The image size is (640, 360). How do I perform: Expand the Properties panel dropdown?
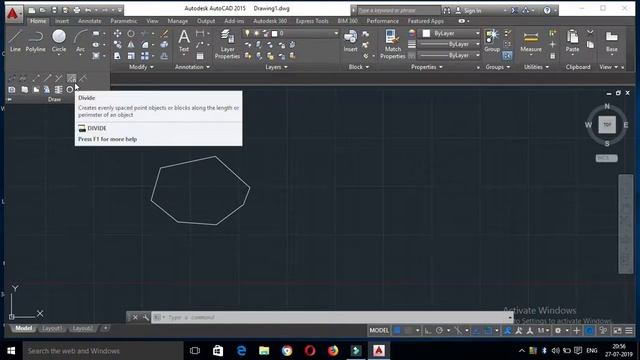click(x=427, y=67)
